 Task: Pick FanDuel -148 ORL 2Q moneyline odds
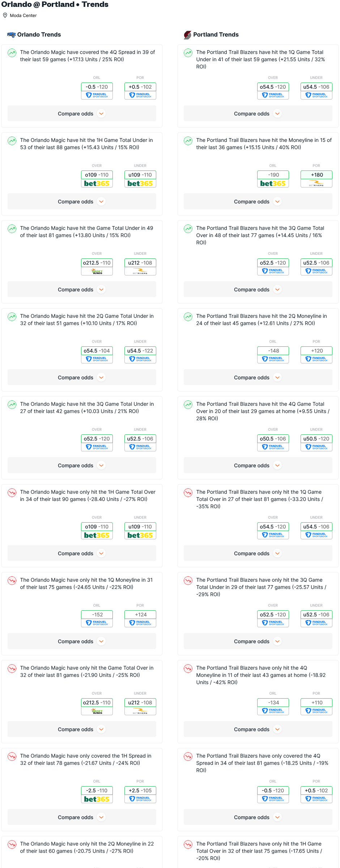pyautogui.click(x=273, y=355)
